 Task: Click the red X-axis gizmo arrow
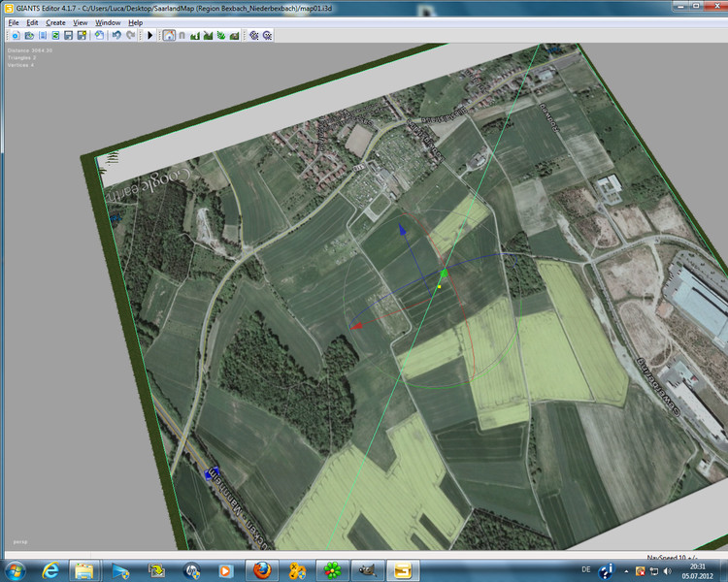point(356,326)
